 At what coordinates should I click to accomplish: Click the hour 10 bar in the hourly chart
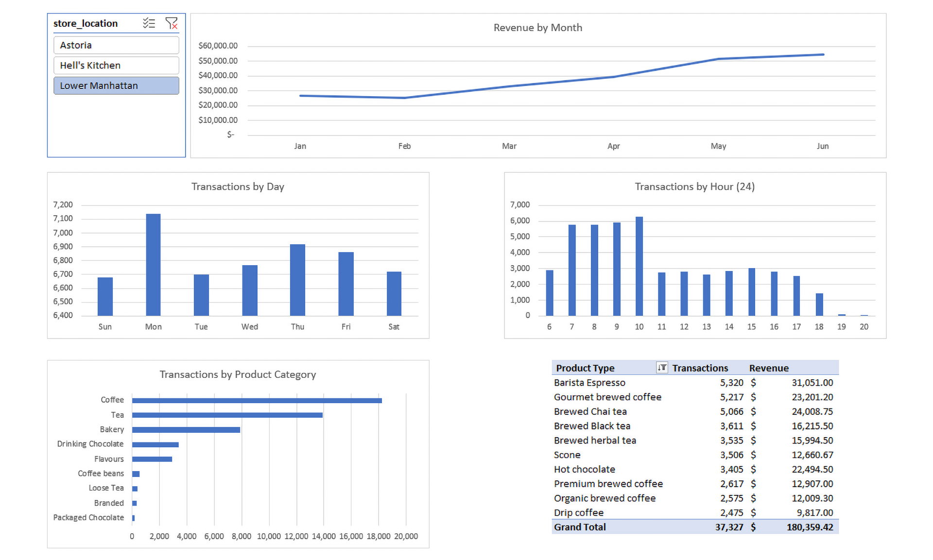(x=639, y=266)
